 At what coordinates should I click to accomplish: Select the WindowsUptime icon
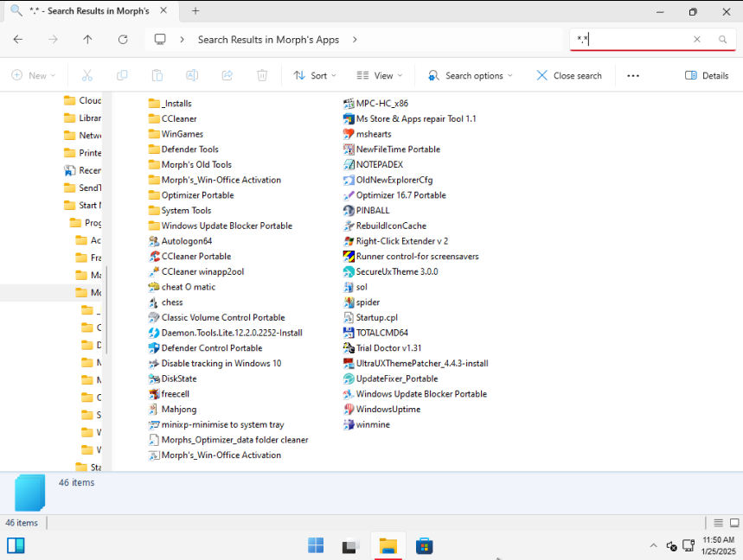[349, 409]
